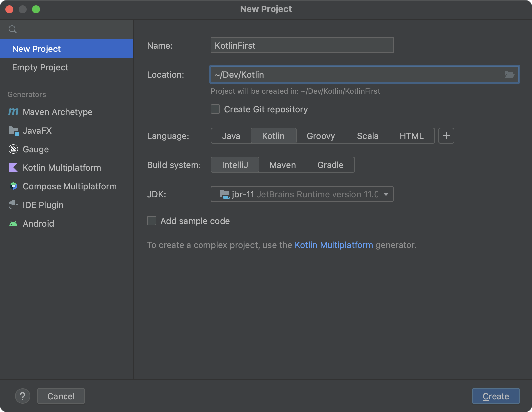Open the JDK dropdown arrow
Viewport: 532px width, 412px height.
pyautogui.click(x=386, y=194)
